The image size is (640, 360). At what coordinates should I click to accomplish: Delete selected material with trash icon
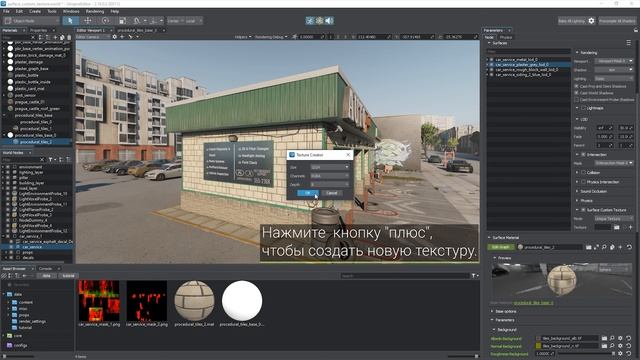pos(69,37)
